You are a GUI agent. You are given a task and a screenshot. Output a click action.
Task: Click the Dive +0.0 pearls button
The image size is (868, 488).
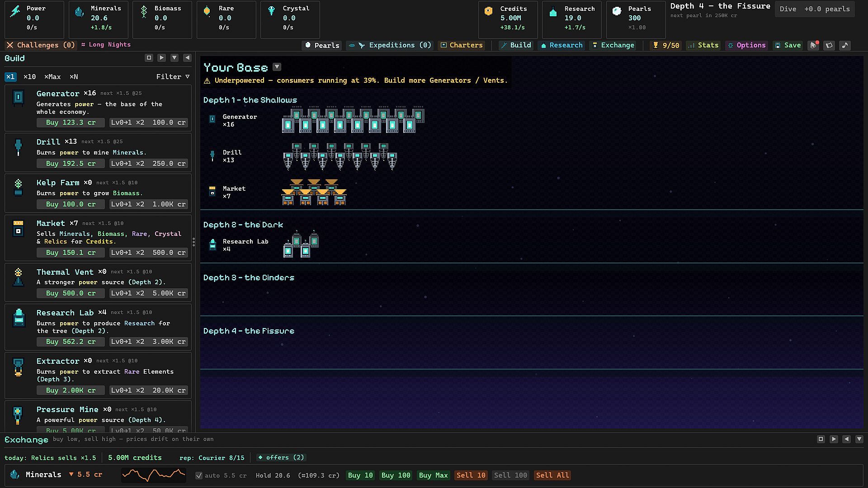[815, 9]
